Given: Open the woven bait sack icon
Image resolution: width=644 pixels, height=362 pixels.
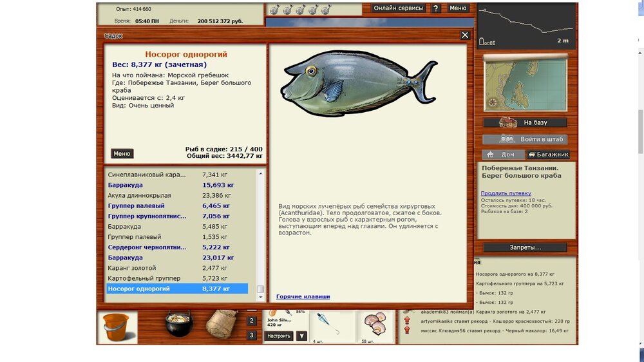Looking at the screenshot, I should [x=221, y=324].
